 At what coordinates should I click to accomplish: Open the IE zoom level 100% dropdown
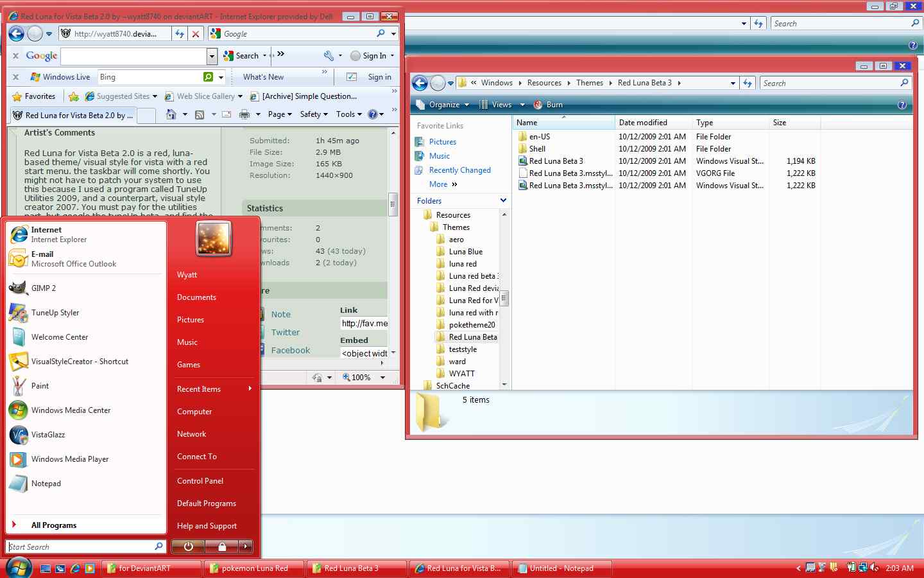(x=382, y=378)
